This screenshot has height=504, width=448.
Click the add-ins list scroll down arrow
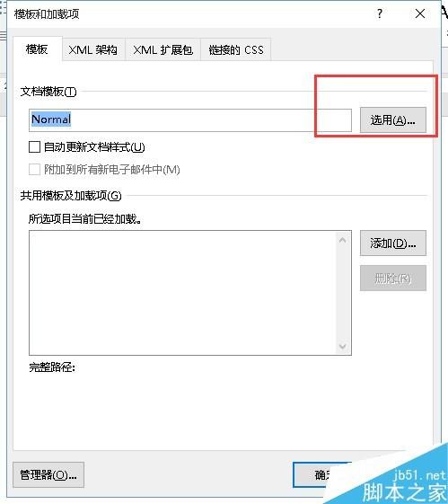tap(343, 346)
